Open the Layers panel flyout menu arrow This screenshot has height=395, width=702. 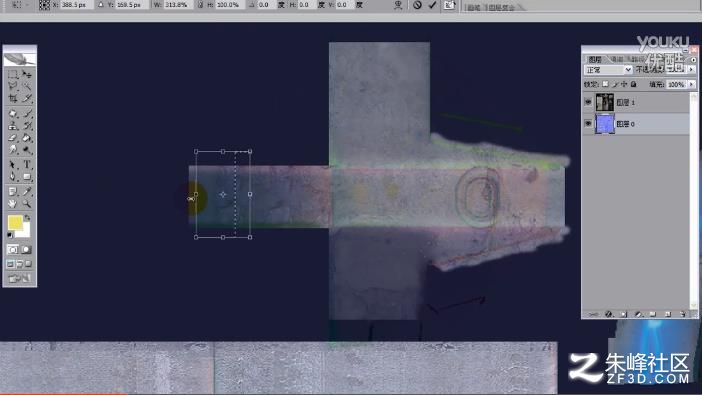(x=693, y=60)
